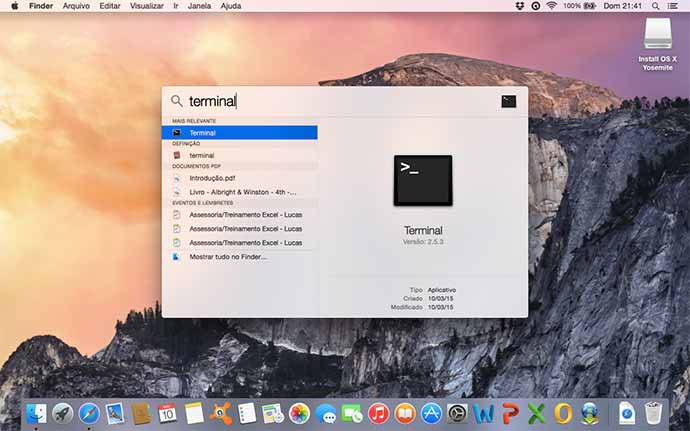Image resolution: width=690 pixels, height=431 pixels.
Task: Open the Apple menu
Action: point(15,6)
